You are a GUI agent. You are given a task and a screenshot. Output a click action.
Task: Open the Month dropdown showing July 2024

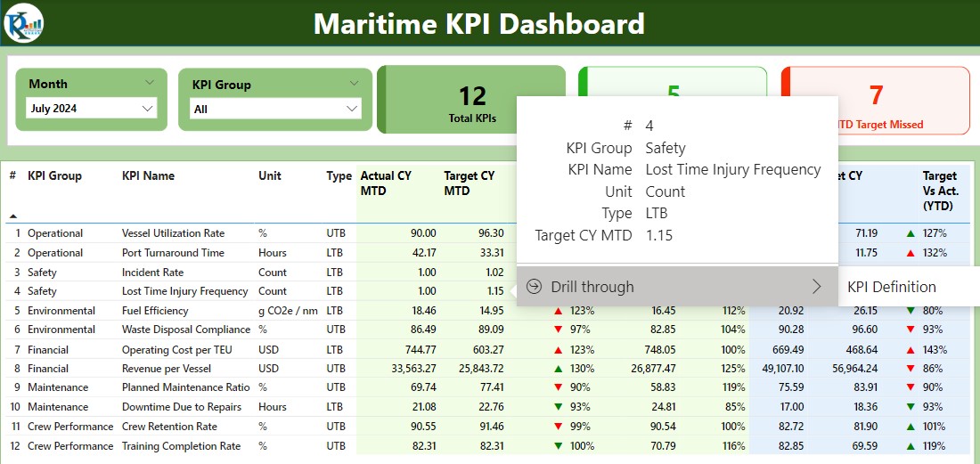coord(91,108)
